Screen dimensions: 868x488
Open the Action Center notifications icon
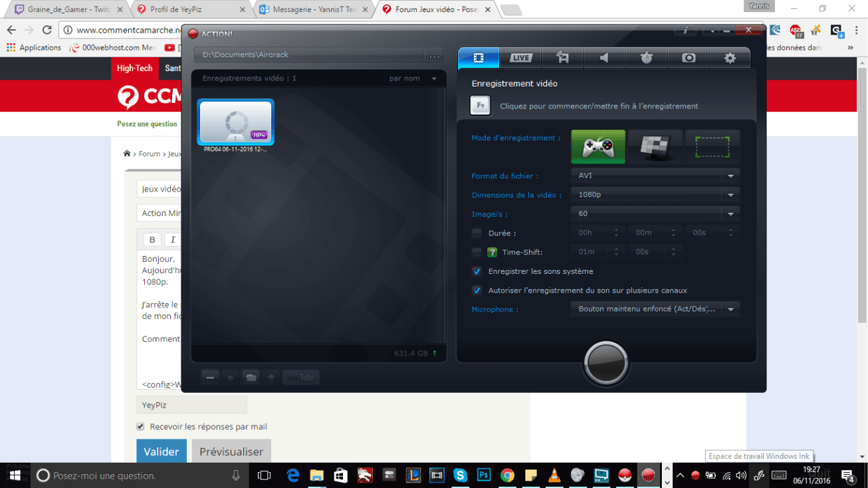tap(848, 475)
